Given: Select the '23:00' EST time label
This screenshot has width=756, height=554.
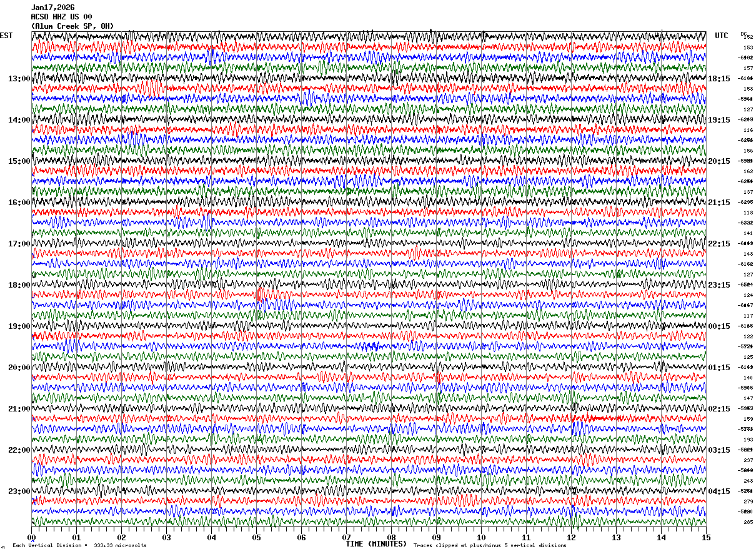Looking at the screenshot, I should pyautogui.click(x=19, y=491).
